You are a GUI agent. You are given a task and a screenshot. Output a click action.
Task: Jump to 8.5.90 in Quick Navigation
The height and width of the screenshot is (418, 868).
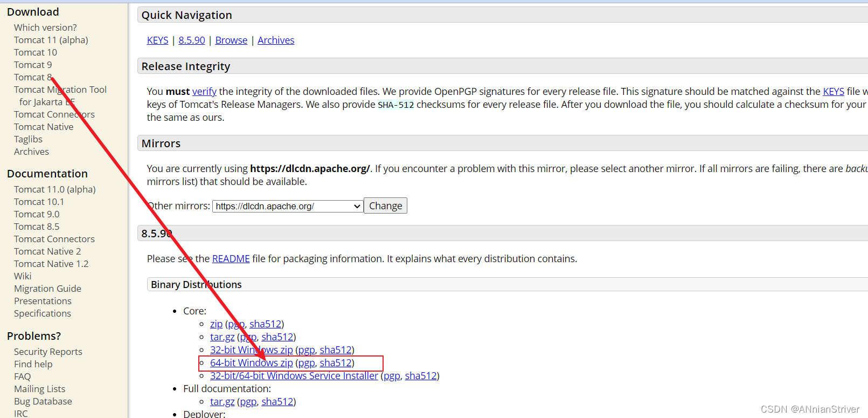pos(192,40)
